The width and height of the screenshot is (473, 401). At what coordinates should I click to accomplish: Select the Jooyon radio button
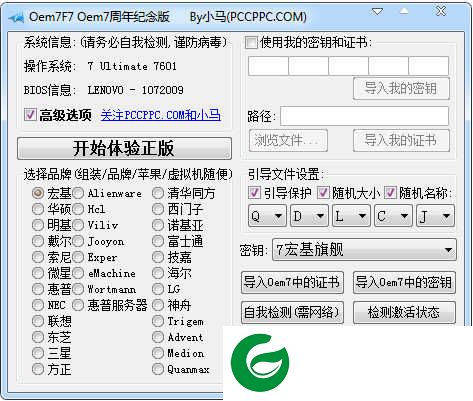78,241
